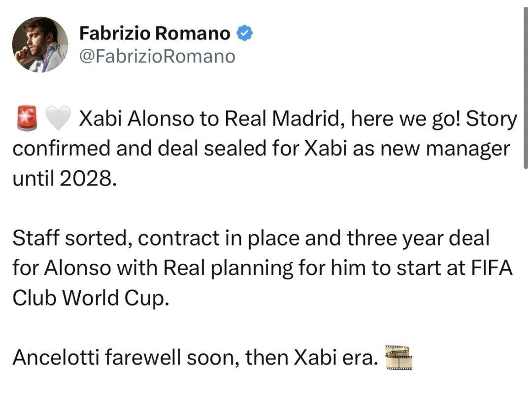Tap the white heart emoji

58,118
